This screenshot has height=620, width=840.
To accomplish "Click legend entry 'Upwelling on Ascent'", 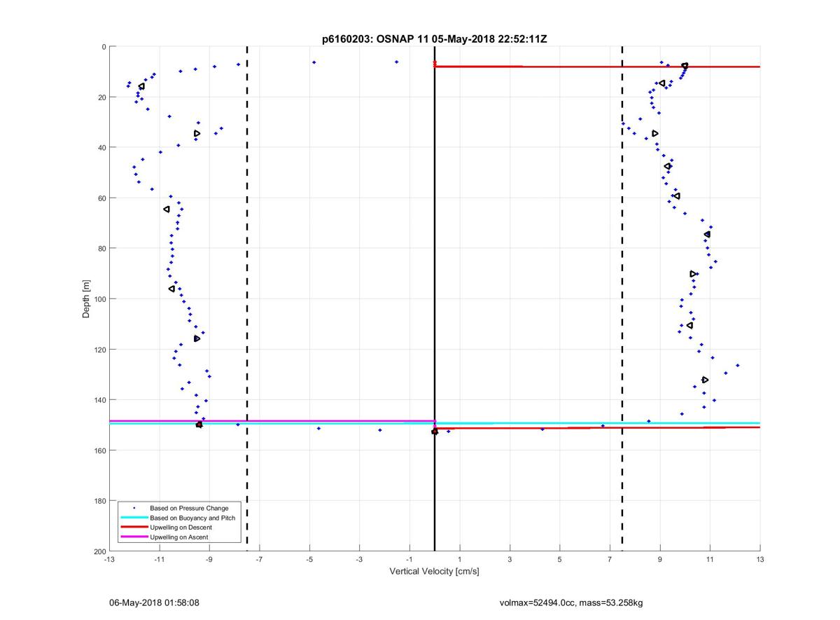I will [179, 537].
